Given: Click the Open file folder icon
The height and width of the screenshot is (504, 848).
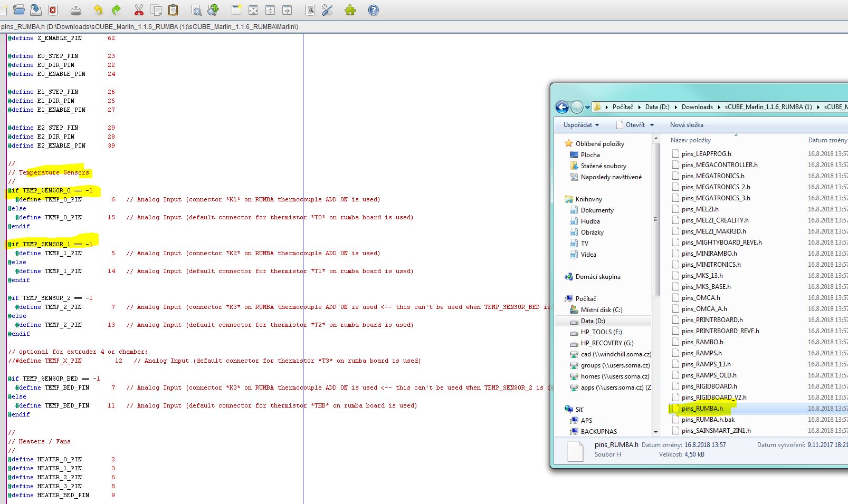Looking at the screenshot, I should point(19,9).
